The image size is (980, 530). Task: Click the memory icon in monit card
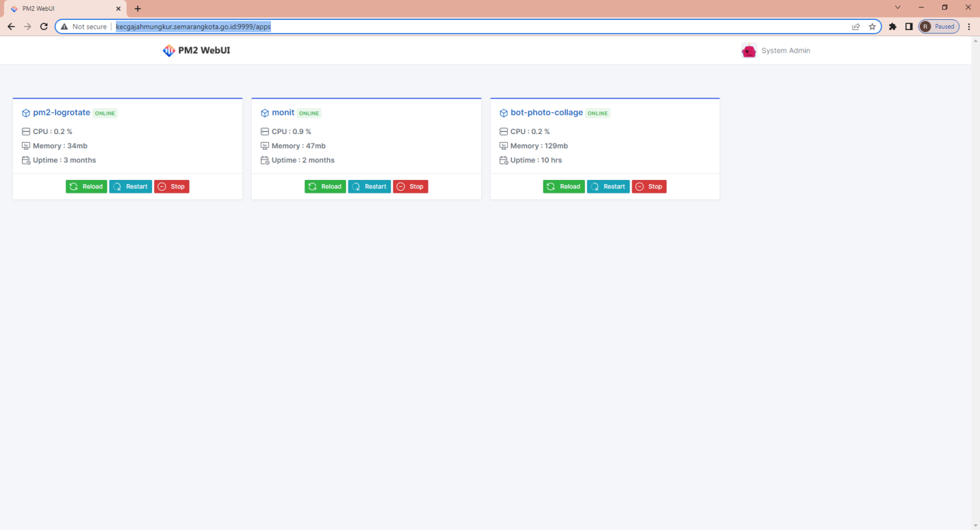[265, 146]
